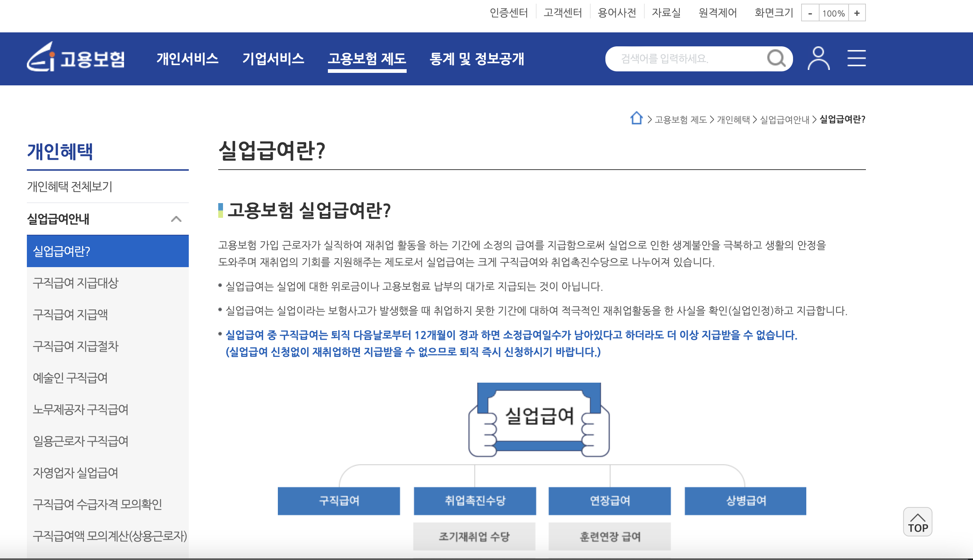Click the home icon in the breadcrumb
This screenshot has width=973, height=560.
(637, 119)
